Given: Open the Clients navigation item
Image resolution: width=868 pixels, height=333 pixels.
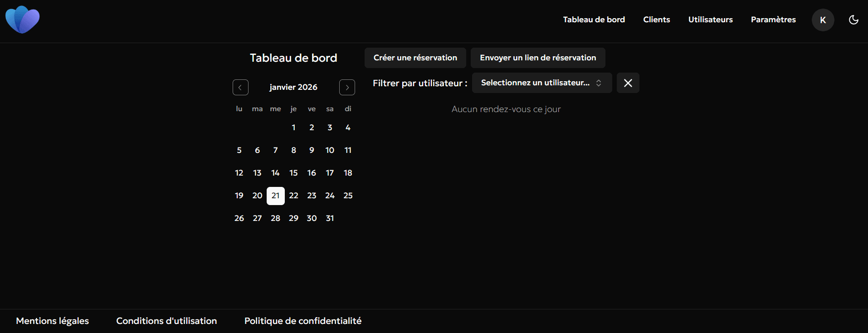Looking at the screenshot, I should tap(656, 20).
